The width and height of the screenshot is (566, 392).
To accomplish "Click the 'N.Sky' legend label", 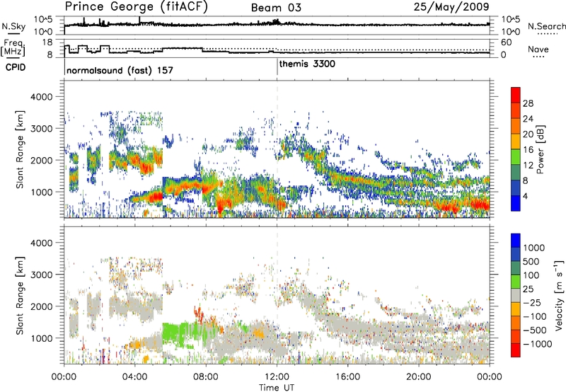I will coord(13,26).
